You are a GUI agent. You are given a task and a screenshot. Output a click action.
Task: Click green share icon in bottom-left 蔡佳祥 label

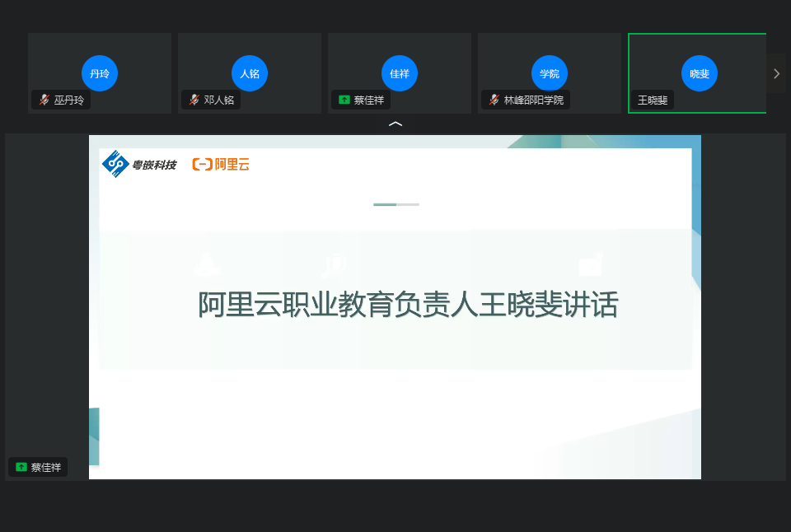pyautogui.click(x=21, y=467)
